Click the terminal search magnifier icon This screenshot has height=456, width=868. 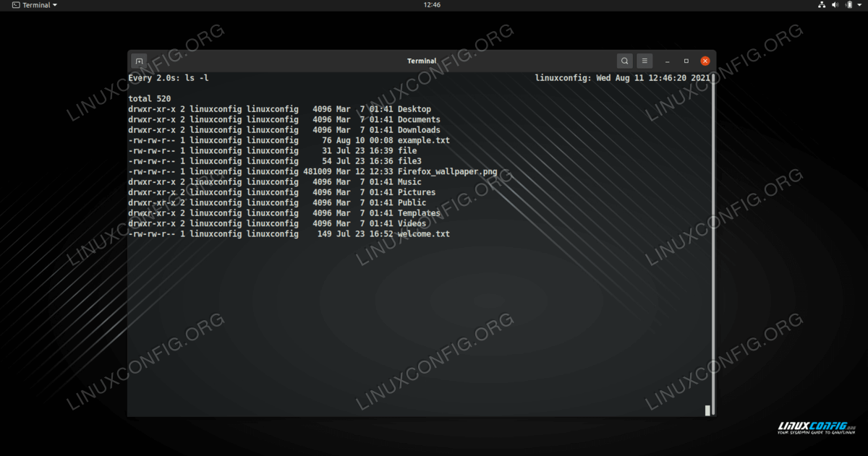[x=624, y=61]
